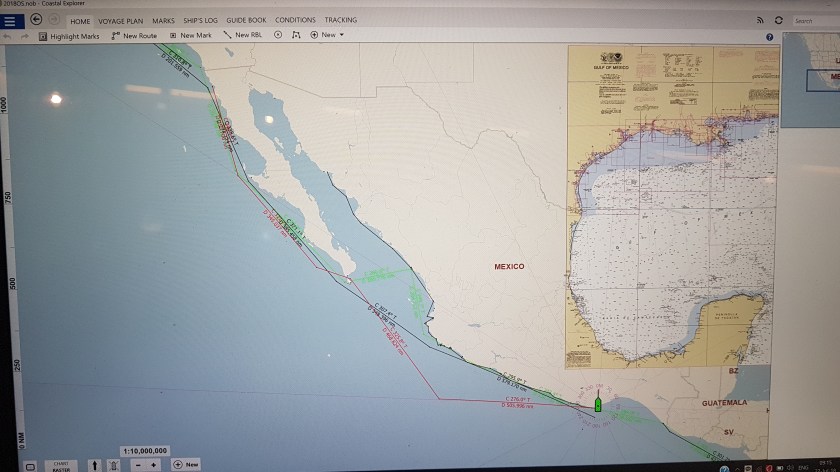Open the Voyage Plan tab
The height and width of the screenshot is (472, 840).
click(120, 20)
